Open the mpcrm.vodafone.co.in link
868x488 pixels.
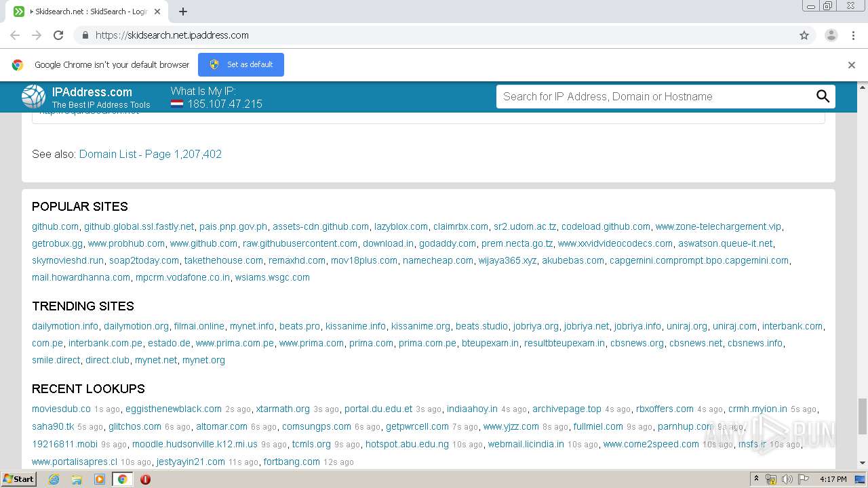point(182,277)
